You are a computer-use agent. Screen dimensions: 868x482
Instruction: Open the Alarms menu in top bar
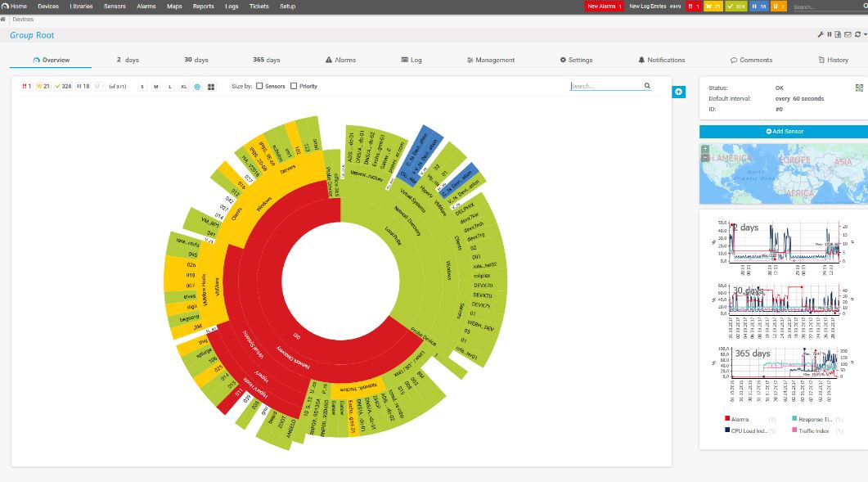coord(146,6)
